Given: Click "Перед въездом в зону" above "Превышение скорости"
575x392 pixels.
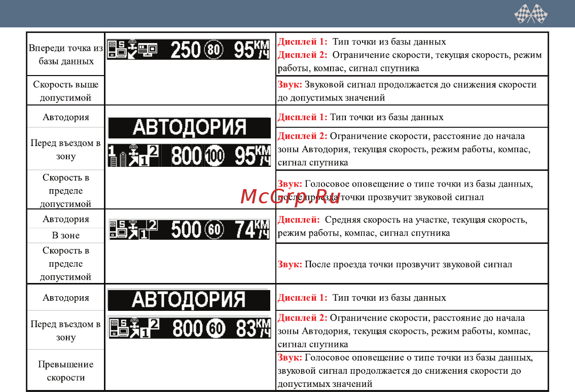Looking at the screenshot, I should click(x=66, y=331).
